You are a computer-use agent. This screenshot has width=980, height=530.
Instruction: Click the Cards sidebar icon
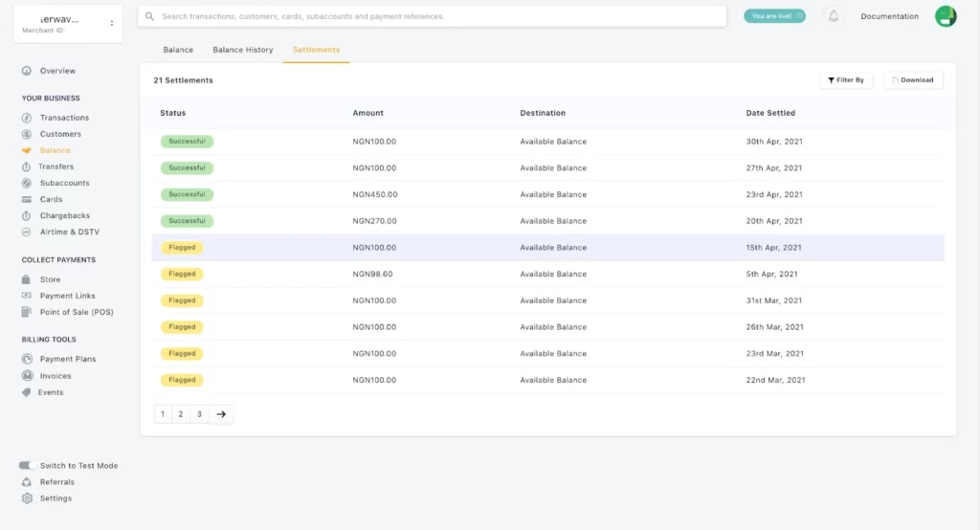click(x=26, y=199)
